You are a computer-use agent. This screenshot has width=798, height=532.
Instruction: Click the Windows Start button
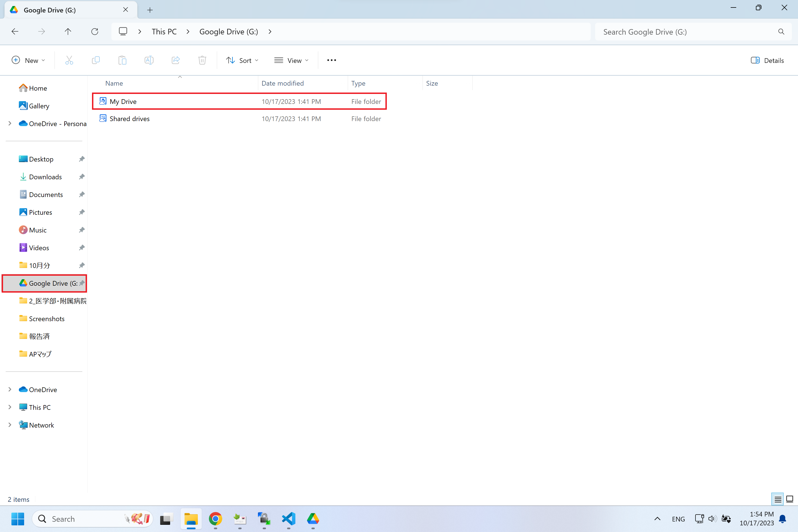point(18,519)
